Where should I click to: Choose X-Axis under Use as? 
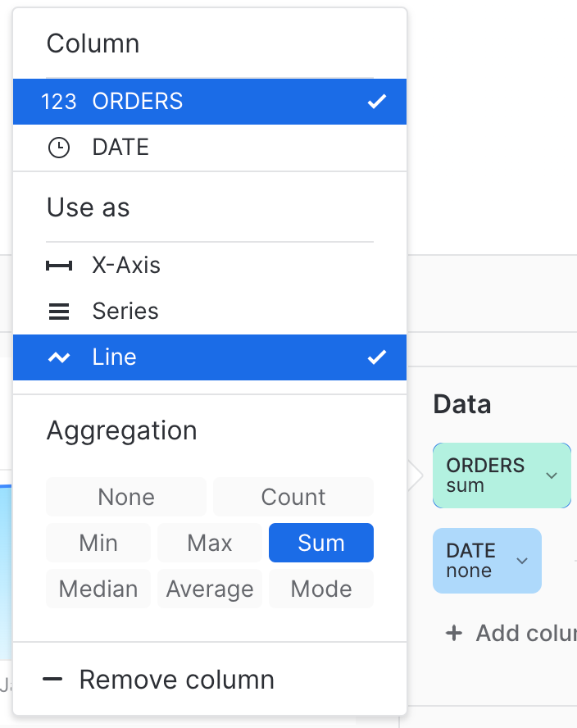[210, 266]
